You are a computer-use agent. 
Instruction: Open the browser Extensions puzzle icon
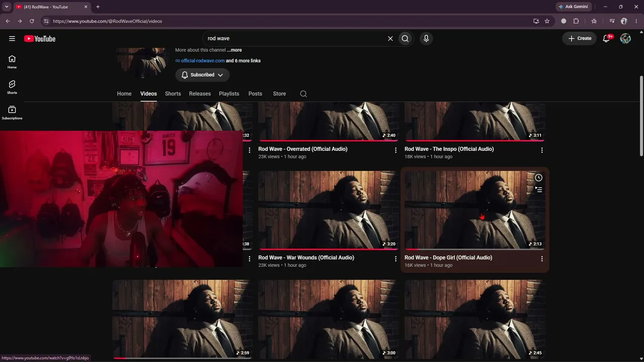[x=576, y=21]
